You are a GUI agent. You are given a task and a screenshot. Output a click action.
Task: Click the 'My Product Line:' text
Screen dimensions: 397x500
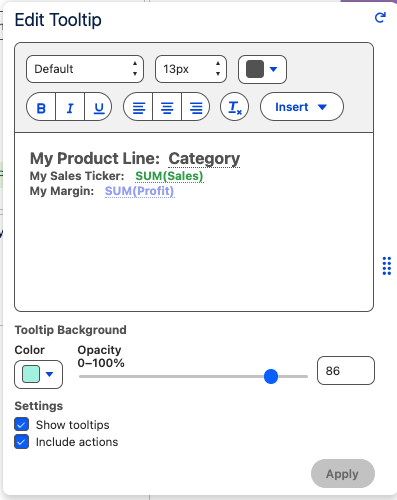click(95, 159)
